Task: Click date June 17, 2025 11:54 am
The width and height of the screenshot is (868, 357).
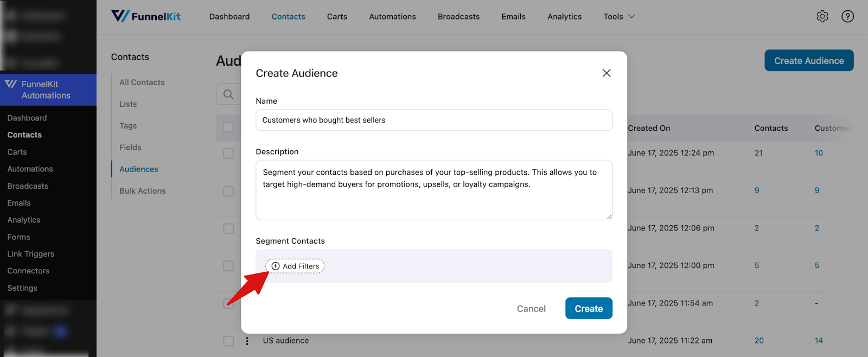Action: coord(670,303)
